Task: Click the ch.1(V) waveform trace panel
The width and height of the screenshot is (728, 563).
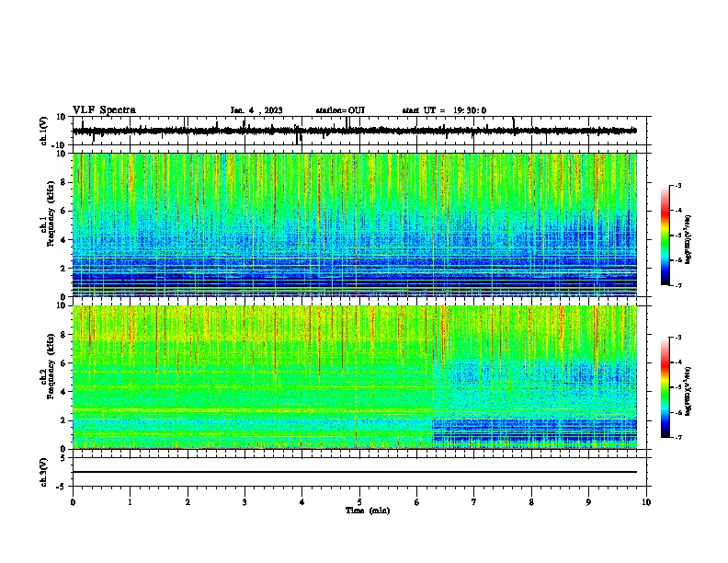Action: [x=361, y=131]
